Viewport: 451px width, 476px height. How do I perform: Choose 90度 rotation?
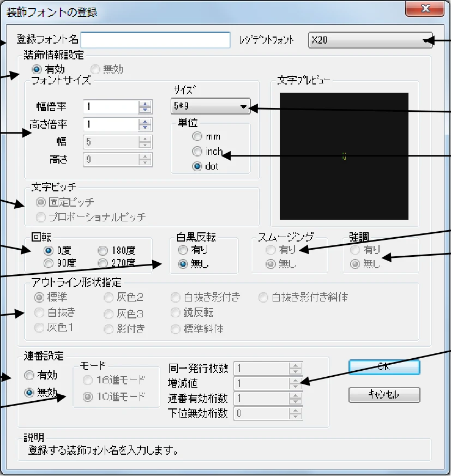click(49, 263)
